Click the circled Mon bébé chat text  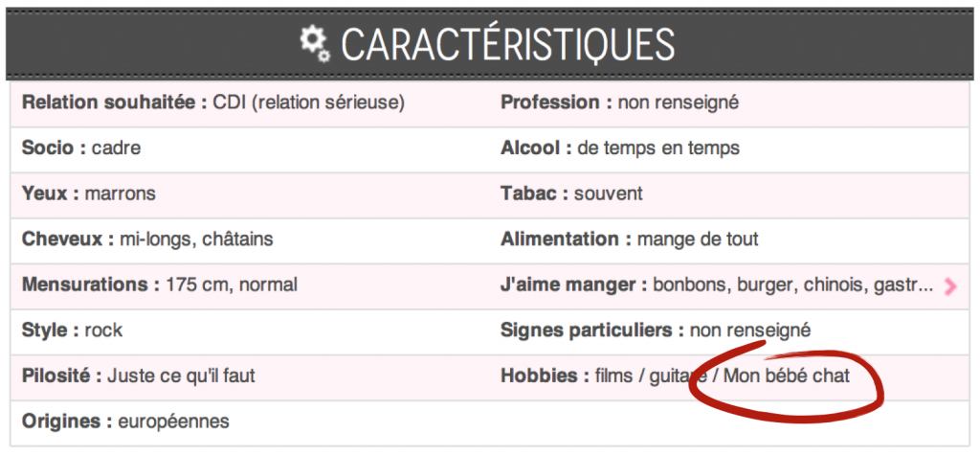coord(787,376)
